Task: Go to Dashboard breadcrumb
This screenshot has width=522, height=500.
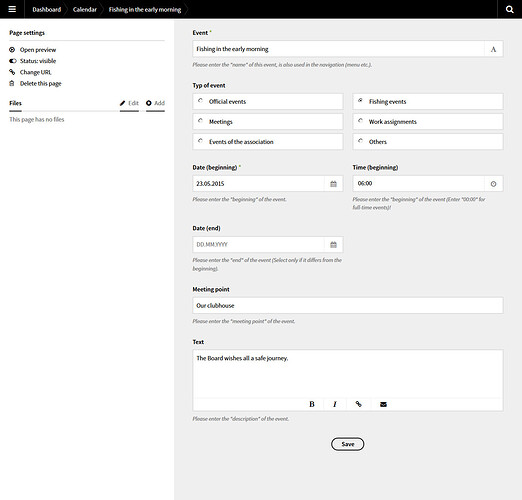Action: pyautogui.click(x=47, y=9)
